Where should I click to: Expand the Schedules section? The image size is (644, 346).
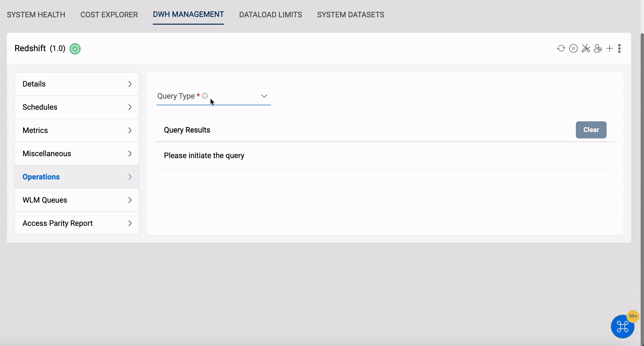tap(77, 107)
